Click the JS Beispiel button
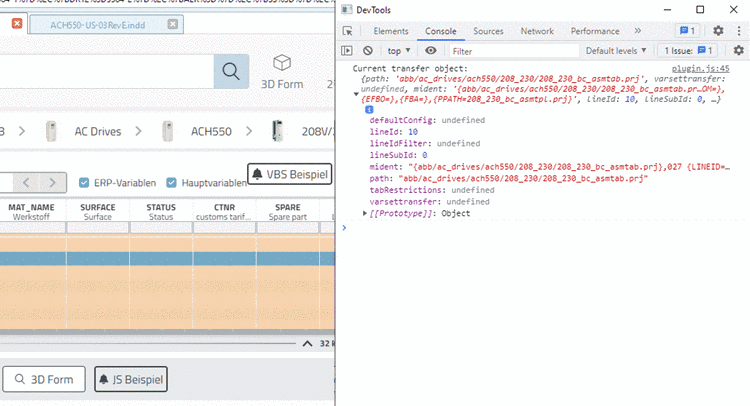The image size is (750, 406). pyautogui.click(x=131, y=379)
